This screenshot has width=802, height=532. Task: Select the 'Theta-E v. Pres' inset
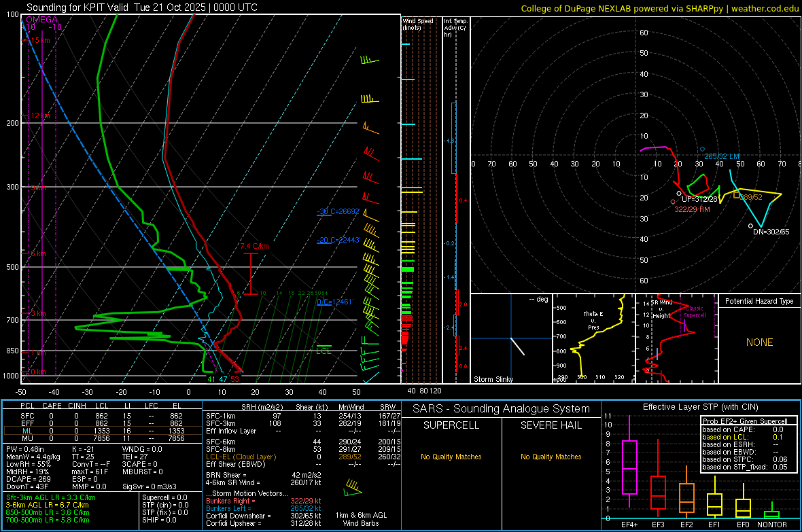(593, 338)
